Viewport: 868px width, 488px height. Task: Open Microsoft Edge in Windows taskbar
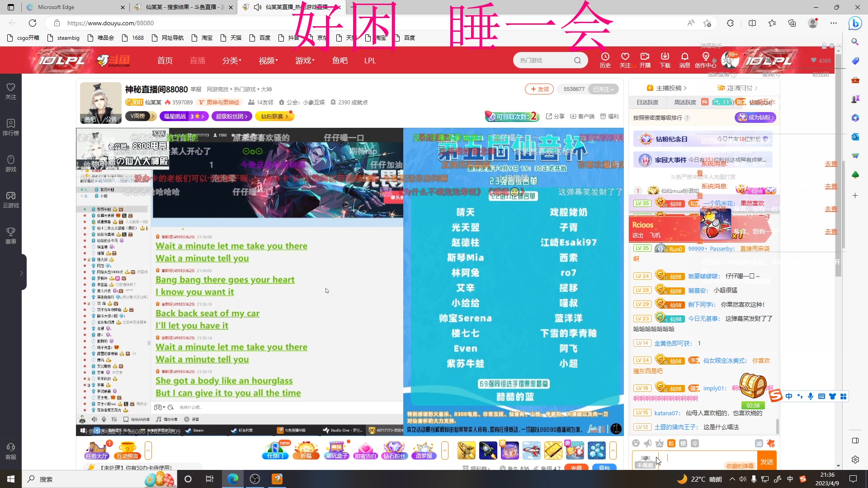pos(233,479)
